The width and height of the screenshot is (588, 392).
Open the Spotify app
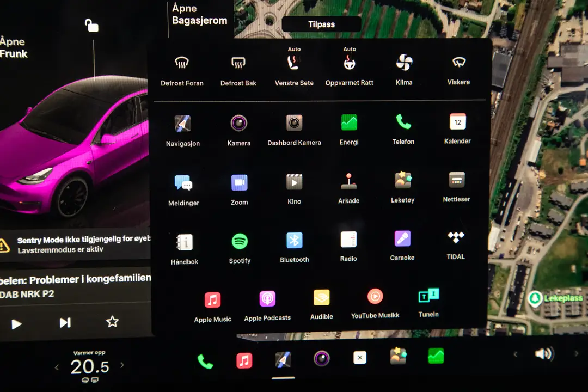(x=240, y=241)
